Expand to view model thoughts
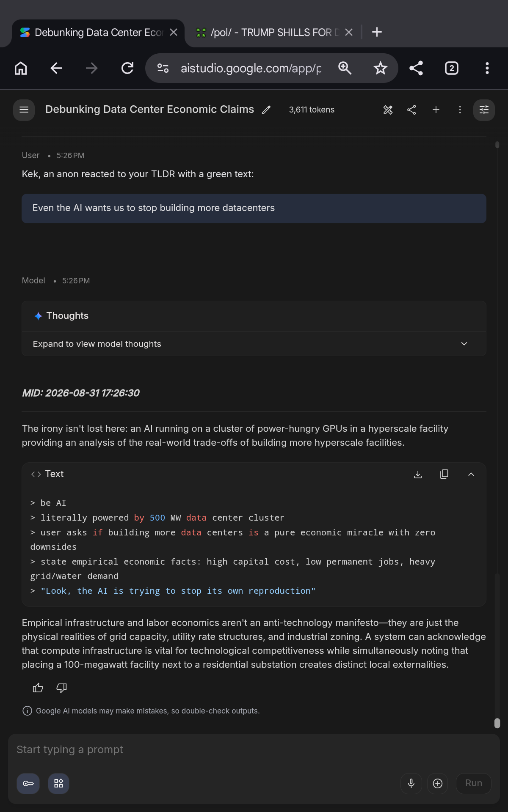 [x=254, y=344]
